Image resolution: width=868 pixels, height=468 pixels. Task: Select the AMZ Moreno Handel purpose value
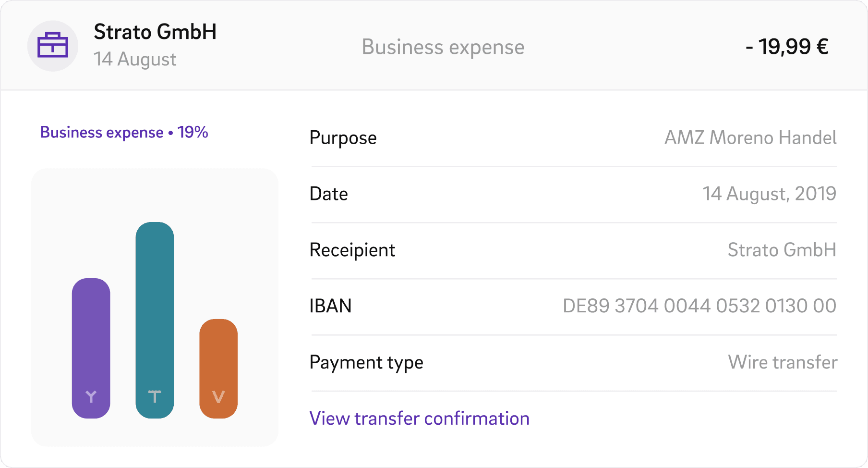point(750,138)
